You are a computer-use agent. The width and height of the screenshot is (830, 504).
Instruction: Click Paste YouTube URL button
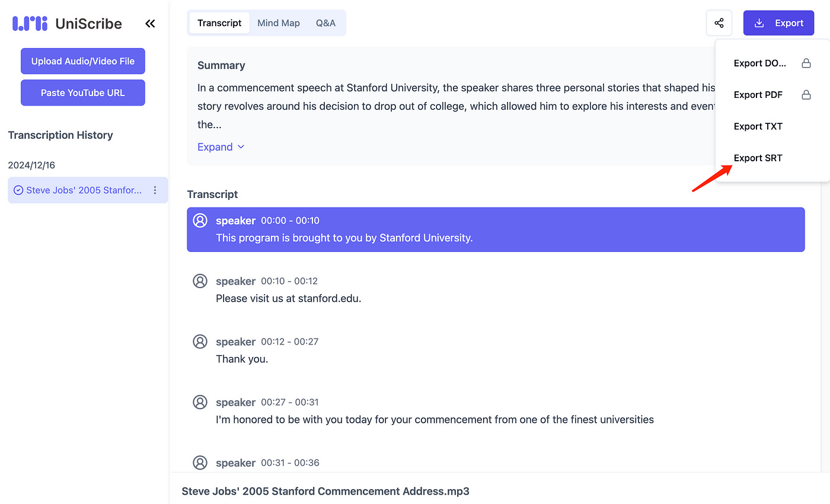(x=83, y=92)
